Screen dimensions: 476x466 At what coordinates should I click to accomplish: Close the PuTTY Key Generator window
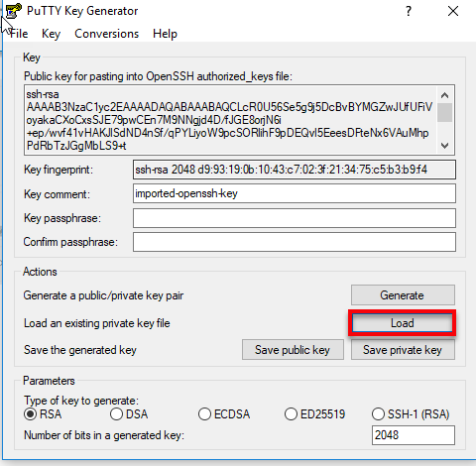tap(453, 11)
